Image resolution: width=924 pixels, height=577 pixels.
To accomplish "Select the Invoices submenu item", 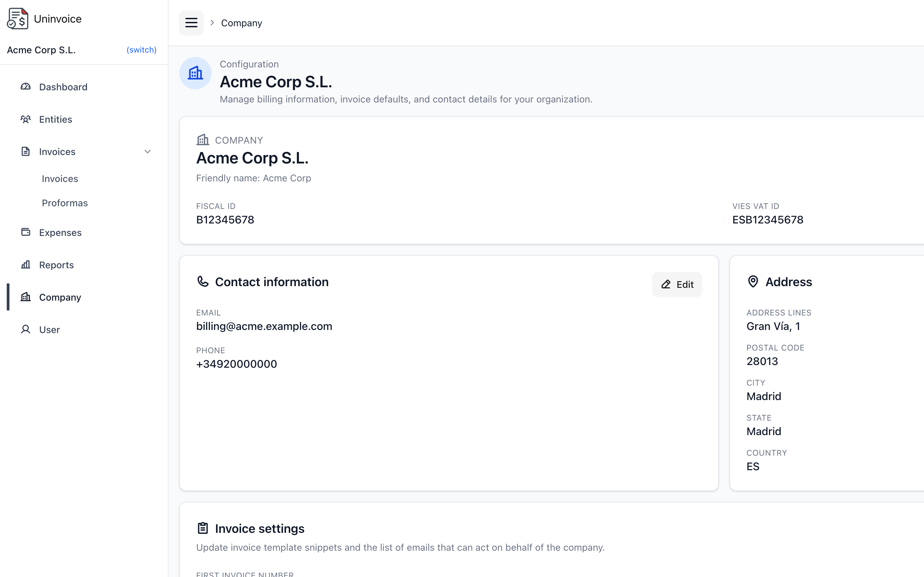I will (x=60, y=178).
